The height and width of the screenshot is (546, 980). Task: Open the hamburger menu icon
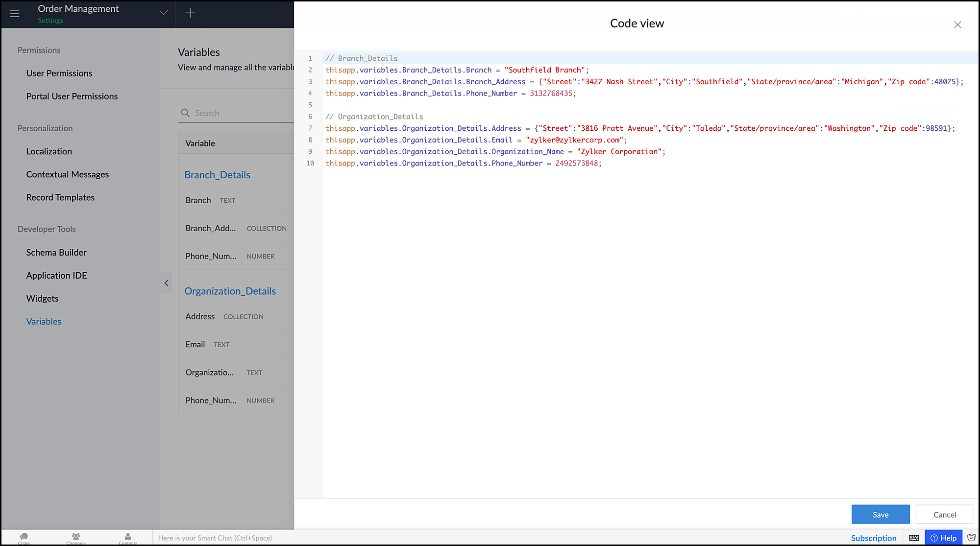15,14
